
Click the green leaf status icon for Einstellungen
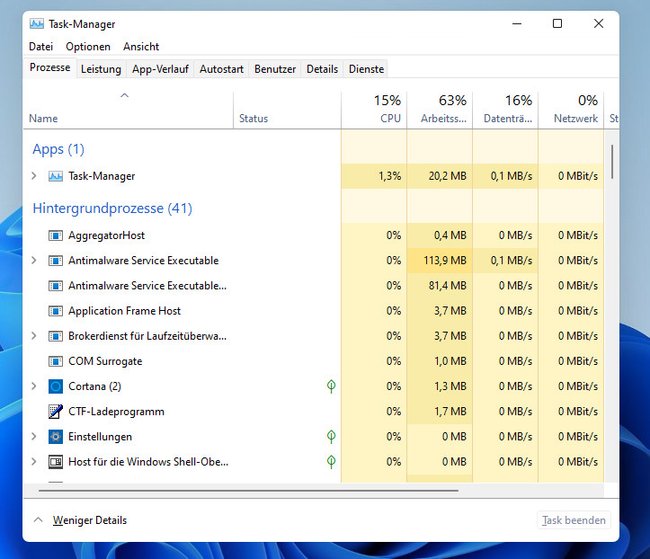[x=331, y=436]
